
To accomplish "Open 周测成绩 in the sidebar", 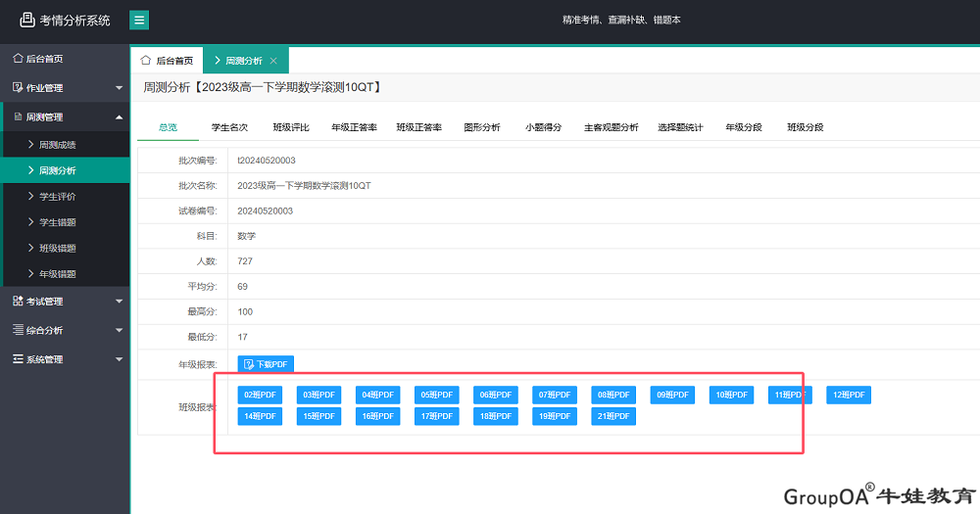I will tap(66, 144).
